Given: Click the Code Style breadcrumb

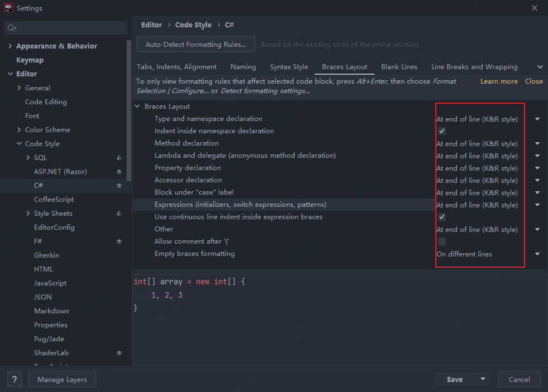Looking at the screenshot, I should click(x=193, y=25).
